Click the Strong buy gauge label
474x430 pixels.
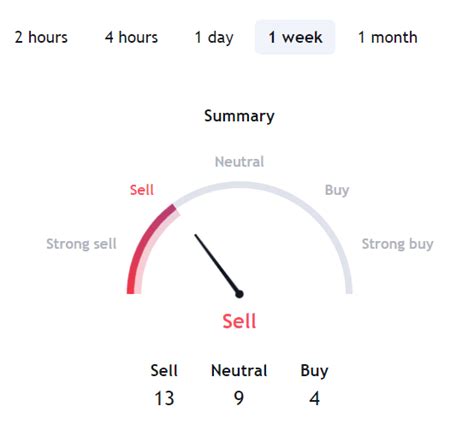(x=398, y=244)
